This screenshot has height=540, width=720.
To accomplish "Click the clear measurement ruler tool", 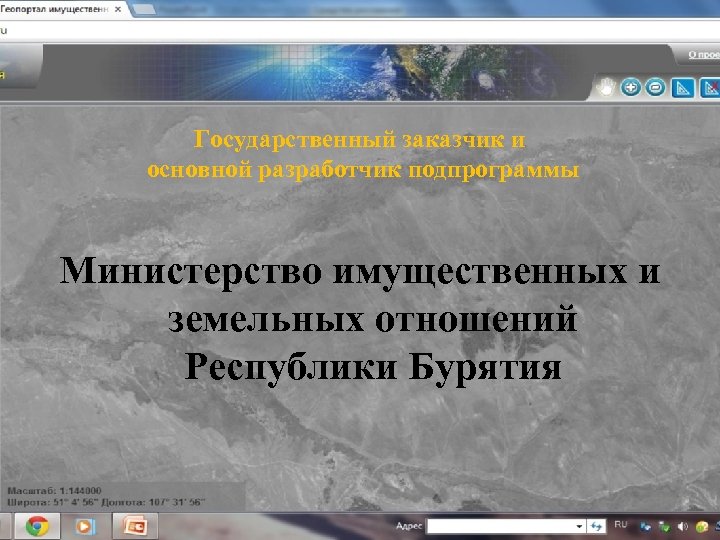I will [x=710, y=88].
